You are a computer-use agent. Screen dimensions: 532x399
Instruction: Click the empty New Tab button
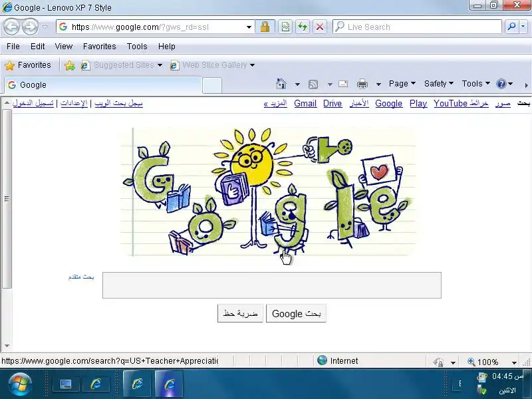tap(212, 85)
